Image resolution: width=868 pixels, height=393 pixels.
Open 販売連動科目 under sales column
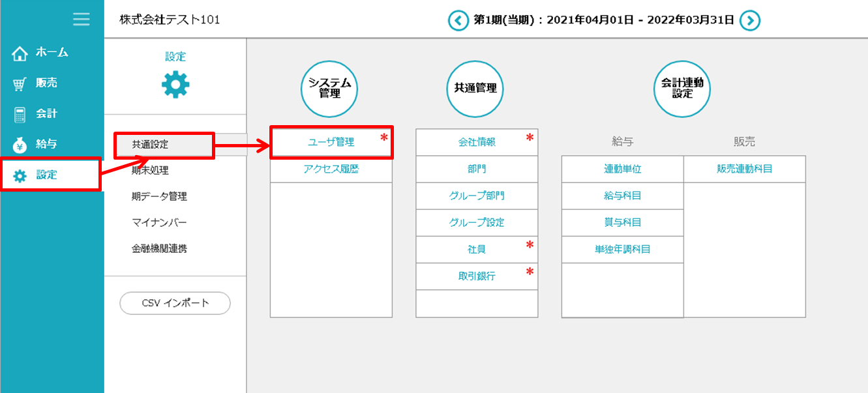(744, 169)
